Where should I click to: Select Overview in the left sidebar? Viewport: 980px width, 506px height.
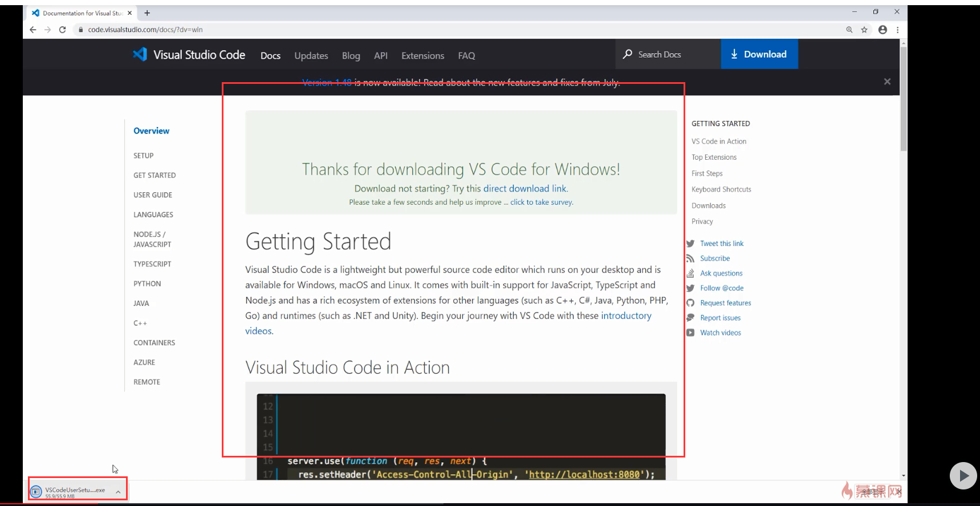click(151, 131)
